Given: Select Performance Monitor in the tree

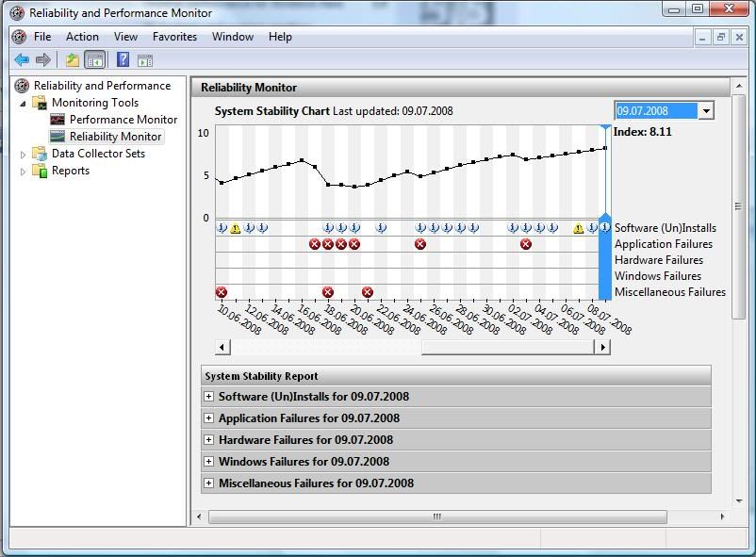Looking at the screenshot, I should click(x=123, y=120).
